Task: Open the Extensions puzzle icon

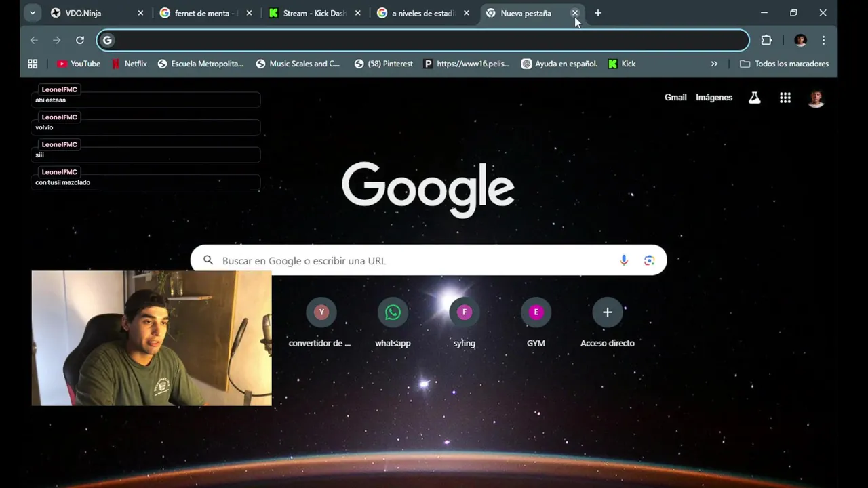Action: click(x=766, y=40)
